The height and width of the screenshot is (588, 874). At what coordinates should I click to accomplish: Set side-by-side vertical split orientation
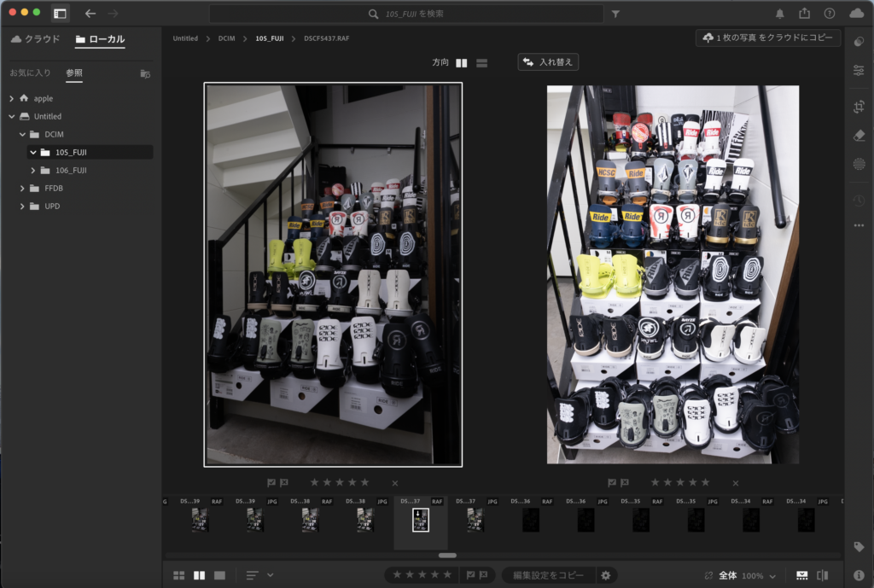pos(462,62)
